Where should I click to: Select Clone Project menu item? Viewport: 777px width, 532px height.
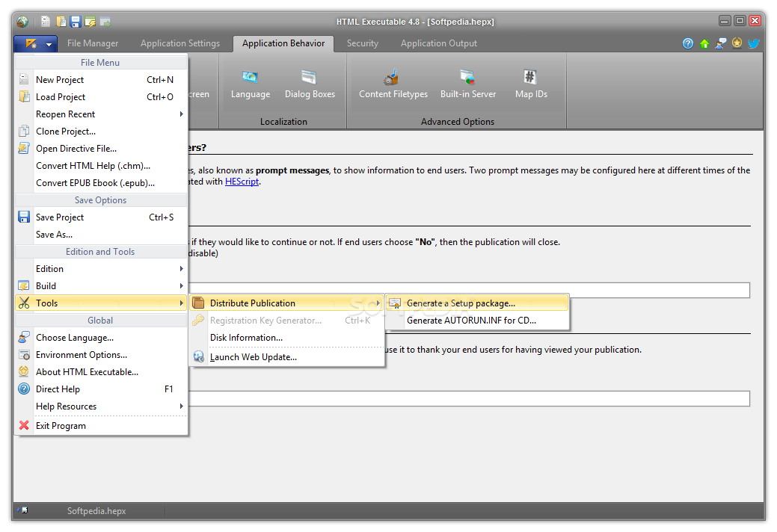coord(101,132)
